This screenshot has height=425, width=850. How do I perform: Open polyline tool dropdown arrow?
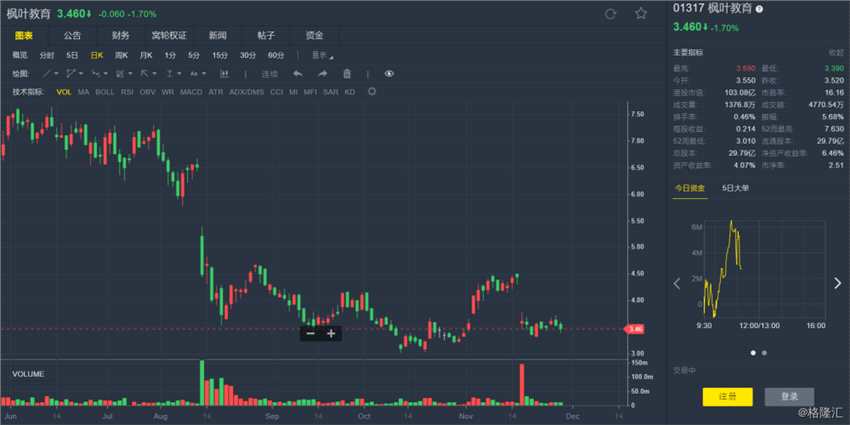81,74
